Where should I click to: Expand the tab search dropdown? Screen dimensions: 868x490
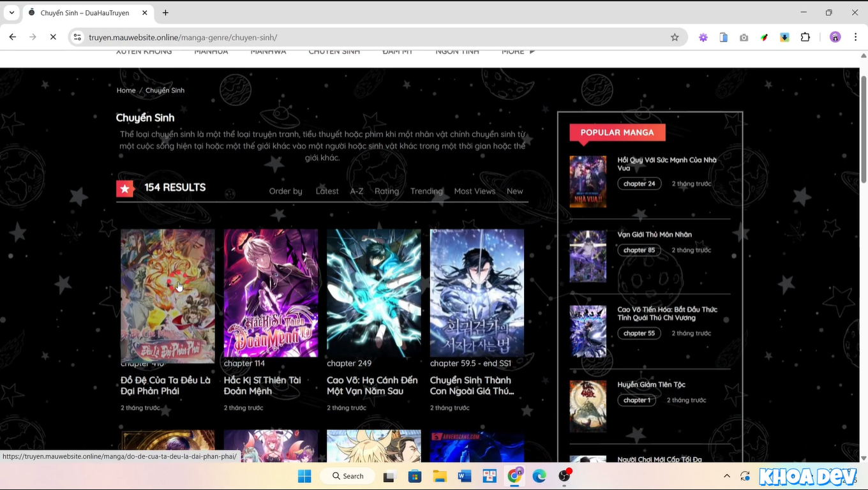pos(11,13)
